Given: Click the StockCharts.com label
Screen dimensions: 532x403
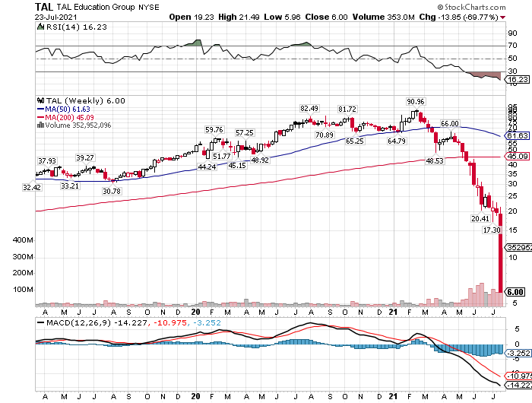Looking at the screenshot, I should pos(472,7).
